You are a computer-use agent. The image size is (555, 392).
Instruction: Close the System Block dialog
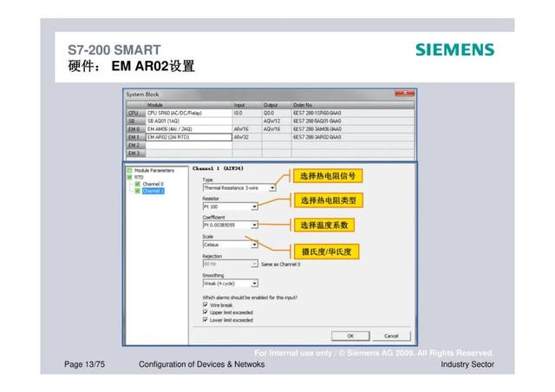[x=405, y=93]
